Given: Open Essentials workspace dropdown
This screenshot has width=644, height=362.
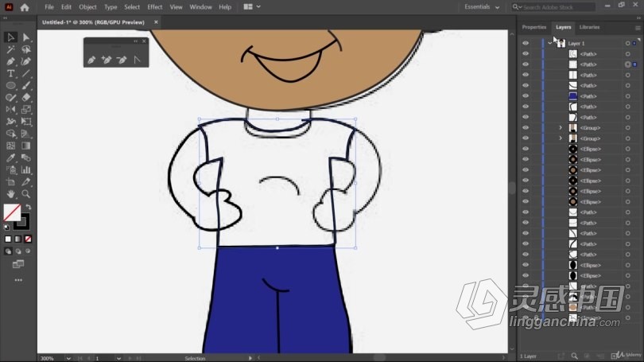Looking at the screenshot, I should [x=482, y=7].
